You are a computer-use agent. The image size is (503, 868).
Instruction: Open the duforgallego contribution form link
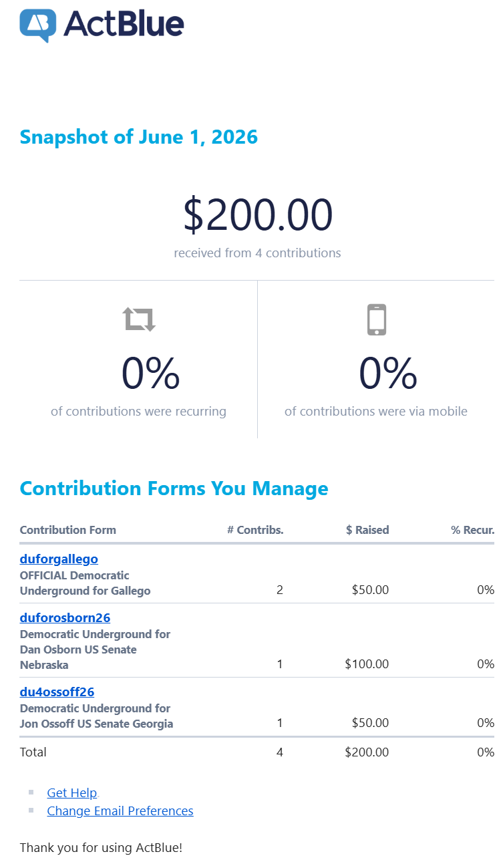[59, 559]
